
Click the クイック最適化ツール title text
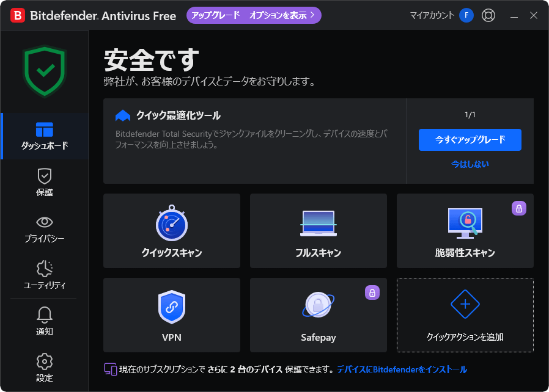point(179,116)
